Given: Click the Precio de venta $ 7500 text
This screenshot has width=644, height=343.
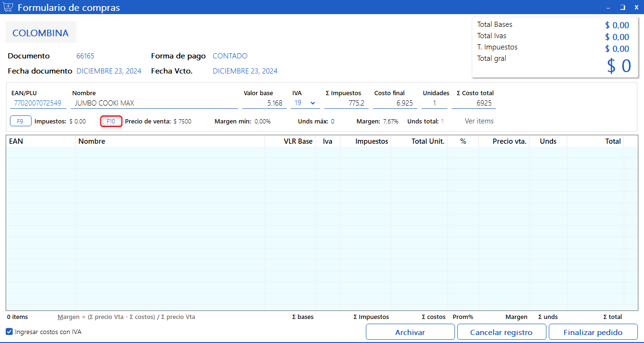Looking at the screenshot, I should coord(158,121).
